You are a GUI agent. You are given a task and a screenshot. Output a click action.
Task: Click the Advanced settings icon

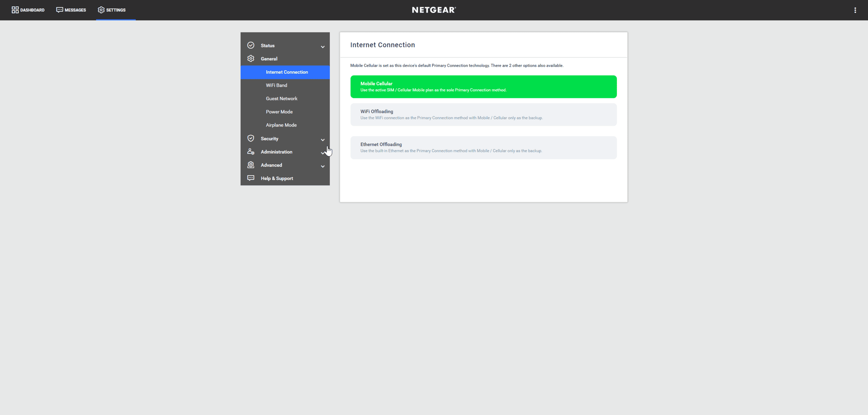[x=251, y=165]
